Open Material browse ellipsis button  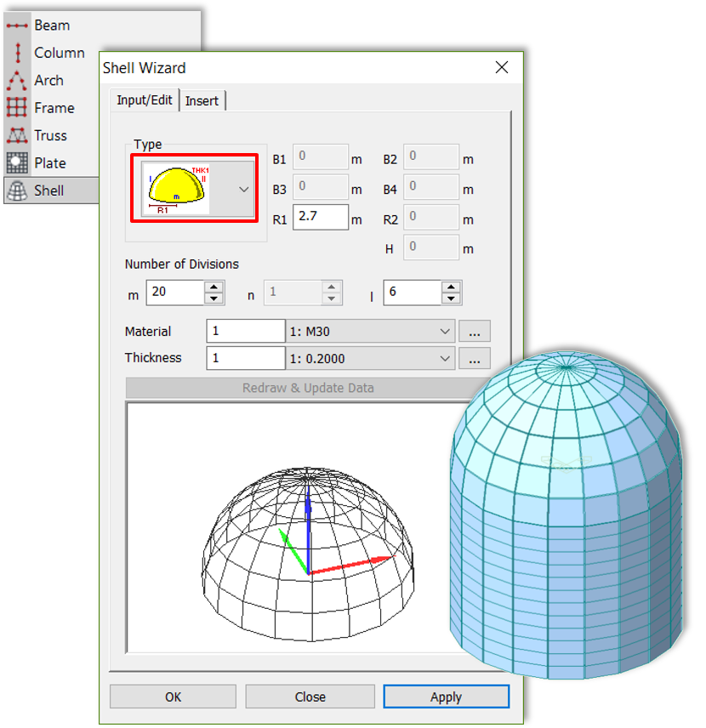tap(475, 332)
